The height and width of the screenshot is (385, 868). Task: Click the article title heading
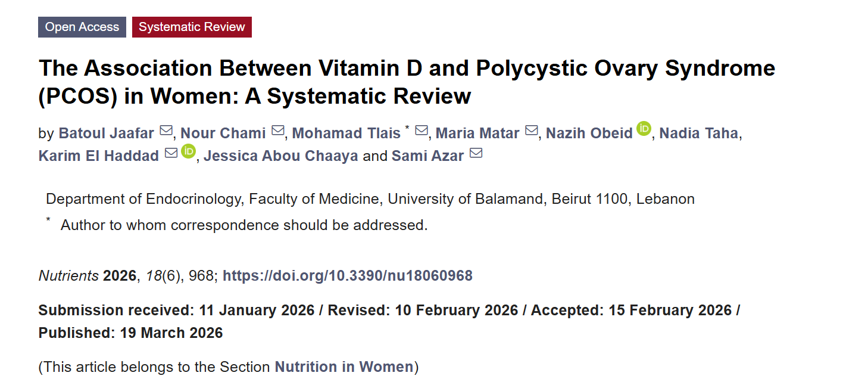point(407,82)
